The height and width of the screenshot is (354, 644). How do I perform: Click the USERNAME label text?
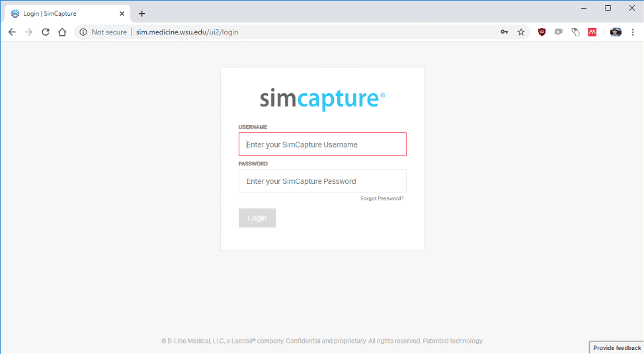(253, 127)
